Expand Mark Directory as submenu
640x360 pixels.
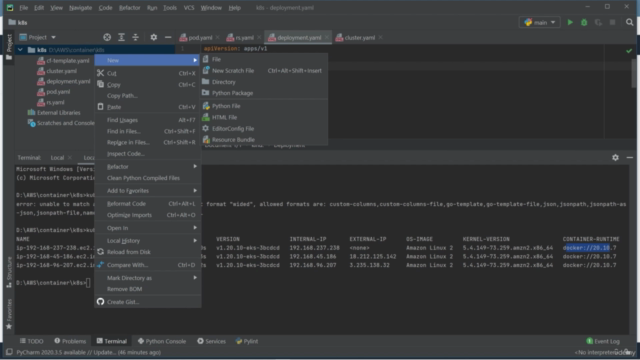pyautogui.click(x=147, y=278)
